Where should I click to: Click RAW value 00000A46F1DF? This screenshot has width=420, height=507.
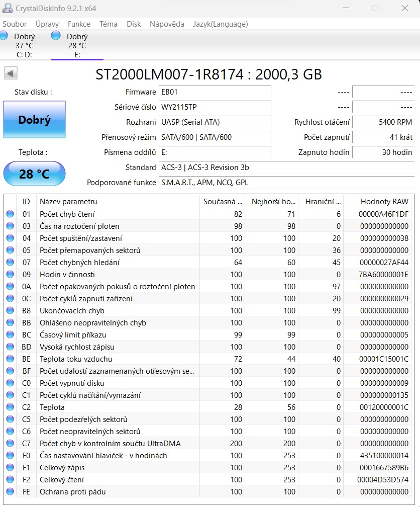tap(383, 214)
